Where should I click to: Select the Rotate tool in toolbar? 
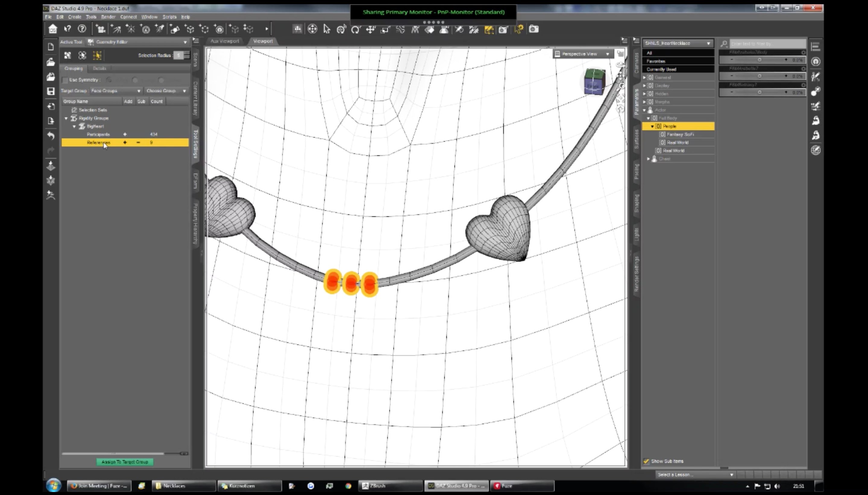(356, 29)
